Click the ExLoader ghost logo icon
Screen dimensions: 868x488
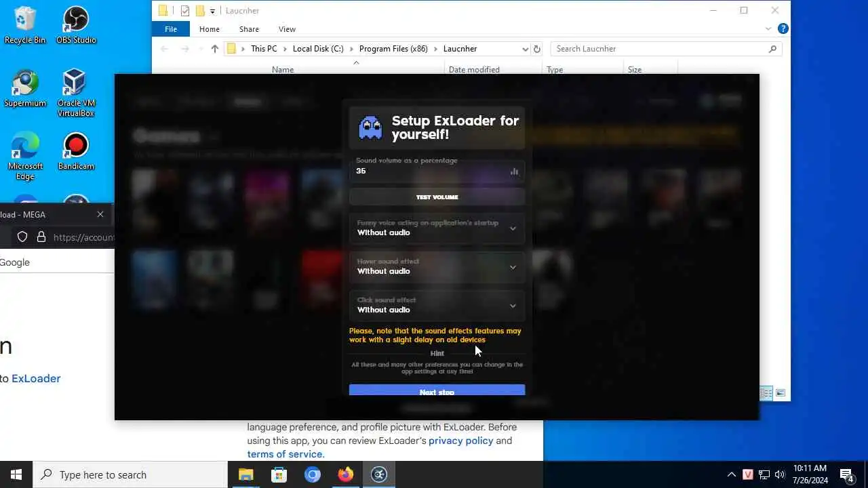click(370, 127)
